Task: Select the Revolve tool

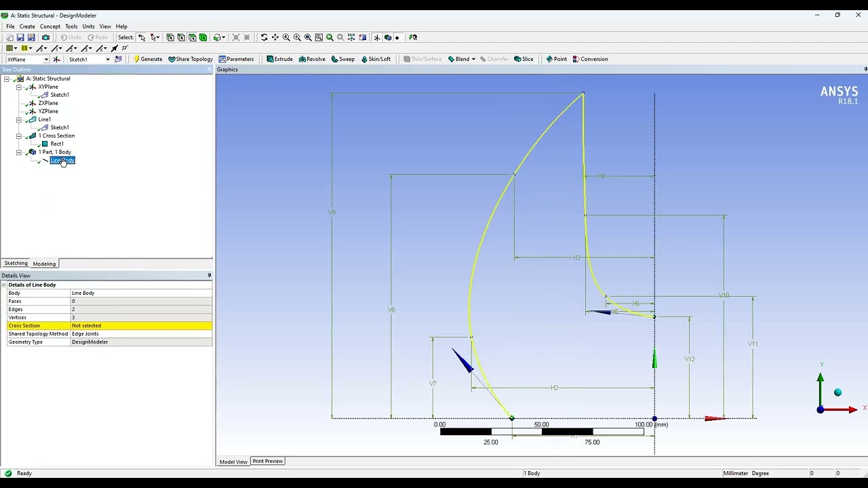Action: (x=312, y=59)
